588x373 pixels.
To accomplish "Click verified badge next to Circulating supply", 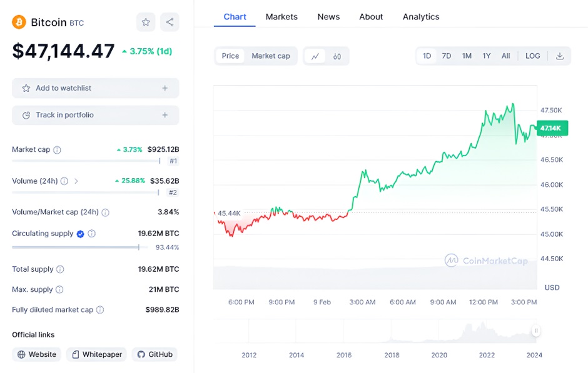I will point(80,234).
